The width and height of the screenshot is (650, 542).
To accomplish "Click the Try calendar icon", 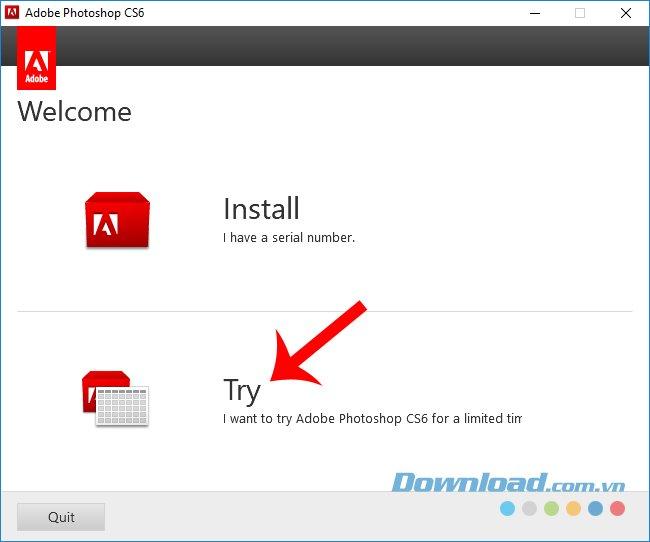I will click(x=115, y=399).
